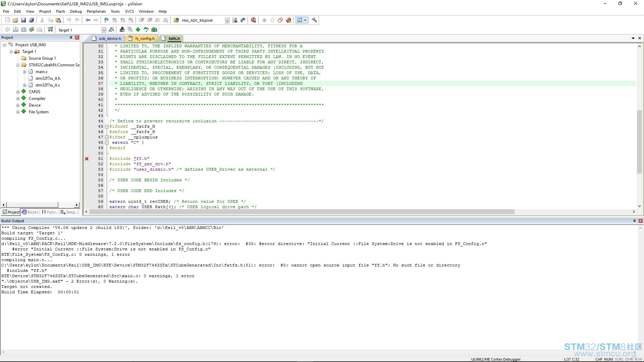Click the Save All icon

click(x=32, y=20)
